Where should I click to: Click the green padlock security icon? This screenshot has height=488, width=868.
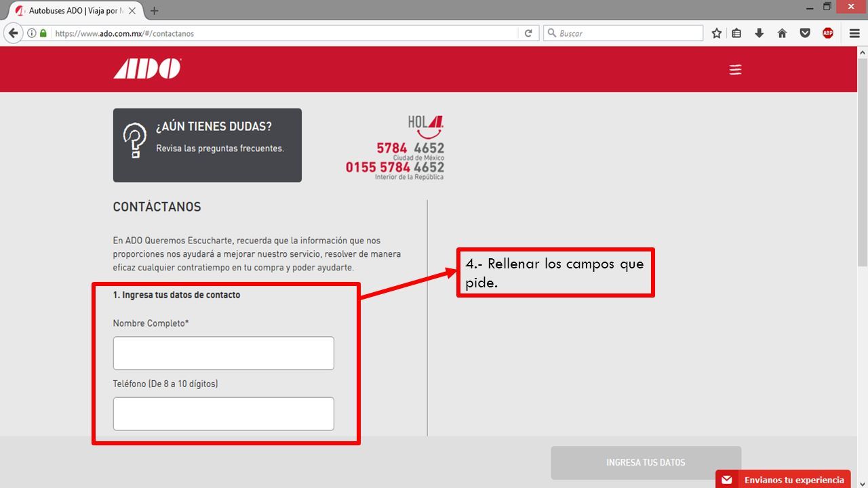[x=43, y=33]
